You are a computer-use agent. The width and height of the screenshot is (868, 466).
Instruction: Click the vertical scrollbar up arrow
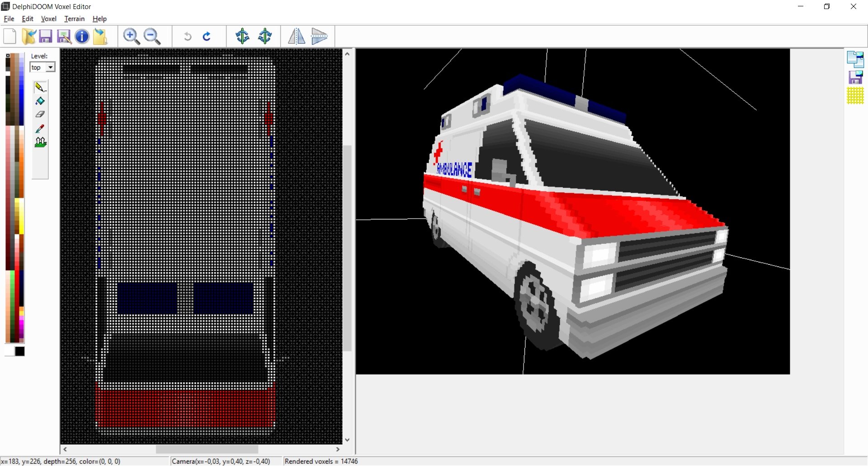coord(347,54)
